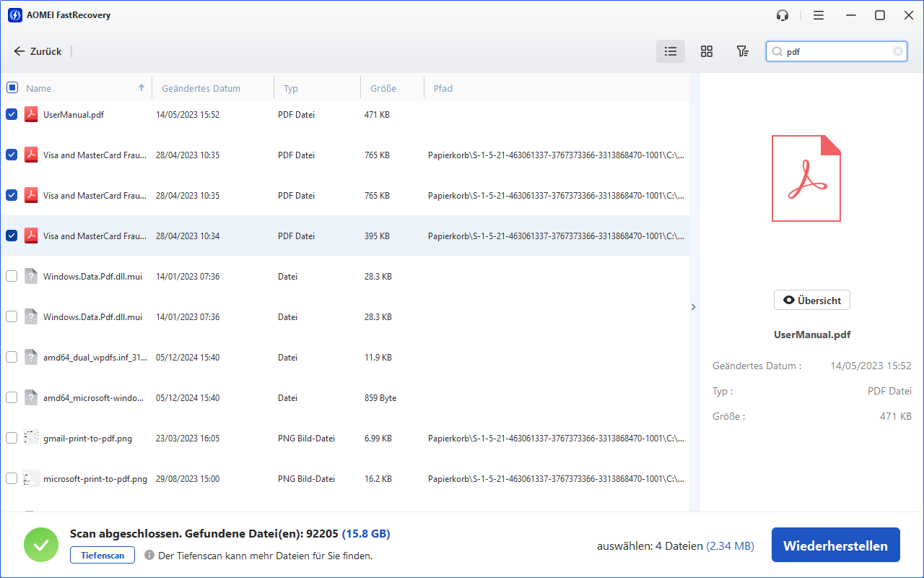Click the file icon of amd64_microsoft-windo
The width and height of the screenshot is (924, 578).
[x=31, y=397]
